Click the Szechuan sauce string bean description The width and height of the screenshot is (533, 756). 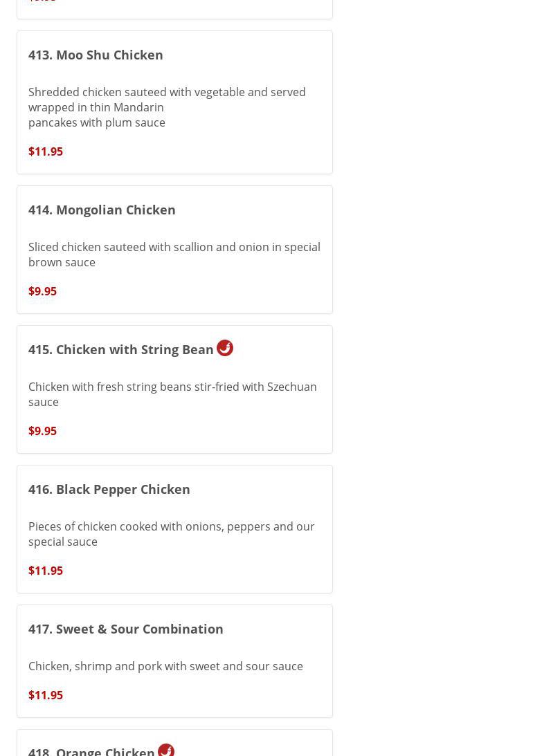coord(172,394)
